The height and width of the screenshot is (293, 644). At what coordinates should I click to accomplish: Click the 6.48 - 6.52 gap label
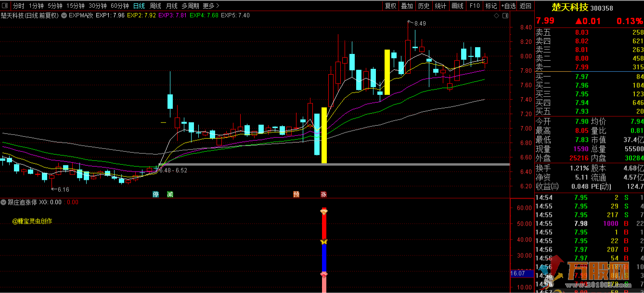(x=173, y=170)
